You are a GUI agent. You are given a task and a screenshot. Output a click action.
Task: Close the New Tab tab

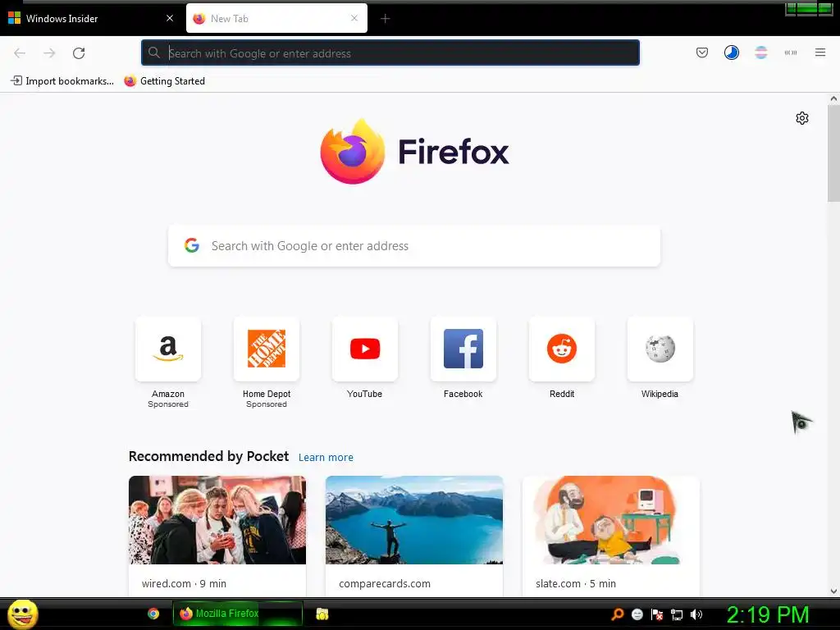(x=354, y=18)
